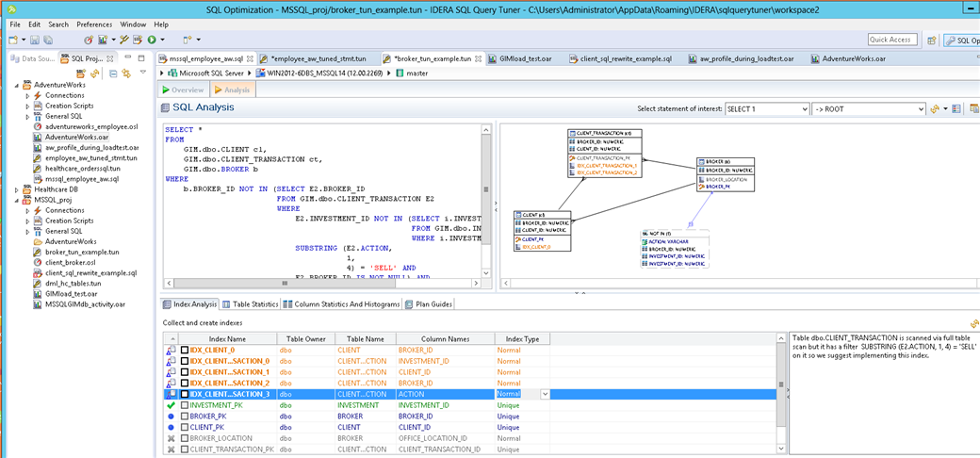Screen dimensions: 980x458
Task: Click the new SQL project icon in explorer
Action: [x=81, y=74]
